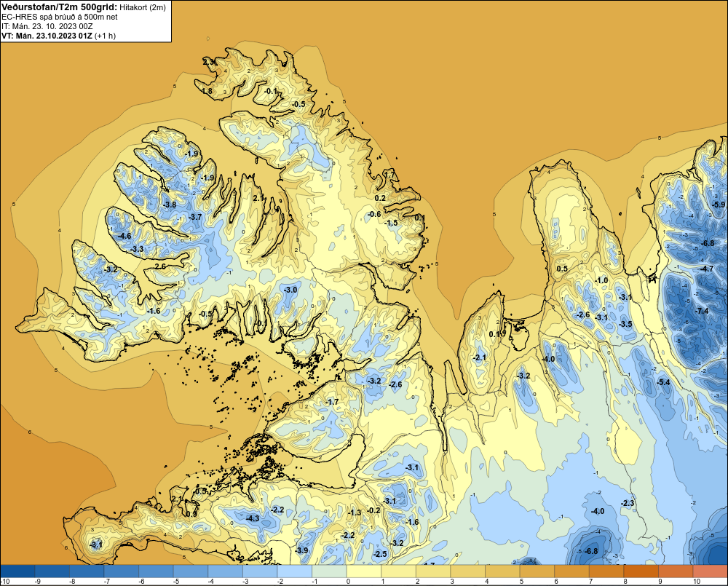Click the "2.3" value at the northern peninsula tip
Viewport: 728px width, 586px height.
pyautogui.click(x=208, y=61)
